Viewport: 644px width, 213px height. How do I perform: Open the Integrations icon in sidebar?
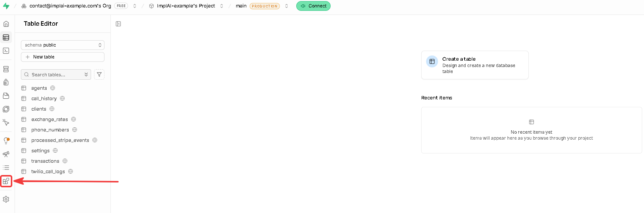point(6,181)
